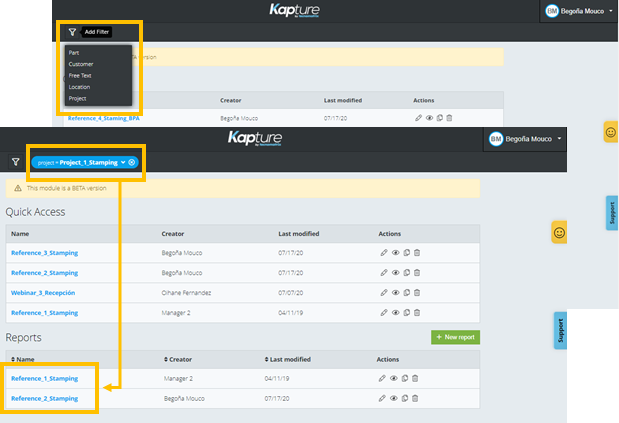Screen dimensions: 619x423
Task: View Reference_1_Stamping in Reports list
Action: [394, 378]
